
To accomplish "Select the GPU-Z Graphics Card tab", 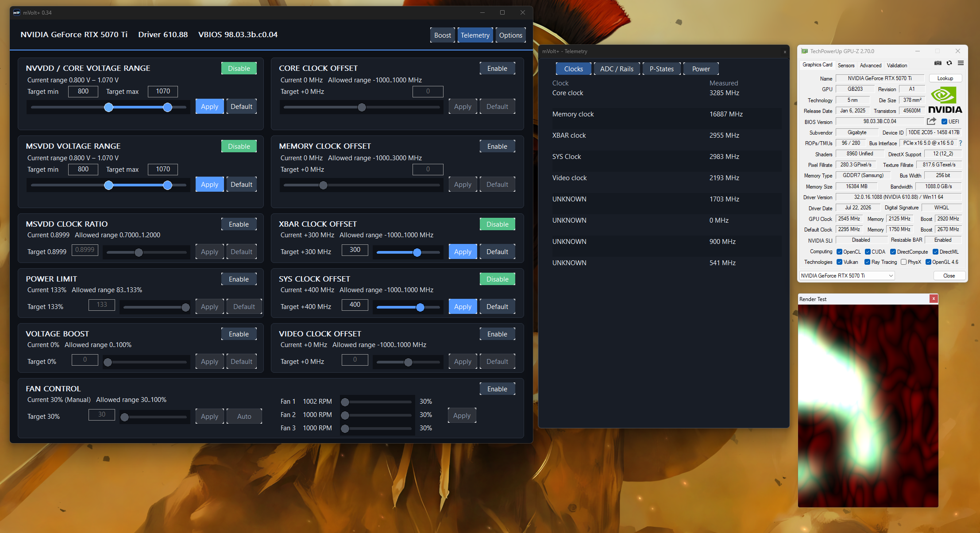I will [x=817, y=65].
